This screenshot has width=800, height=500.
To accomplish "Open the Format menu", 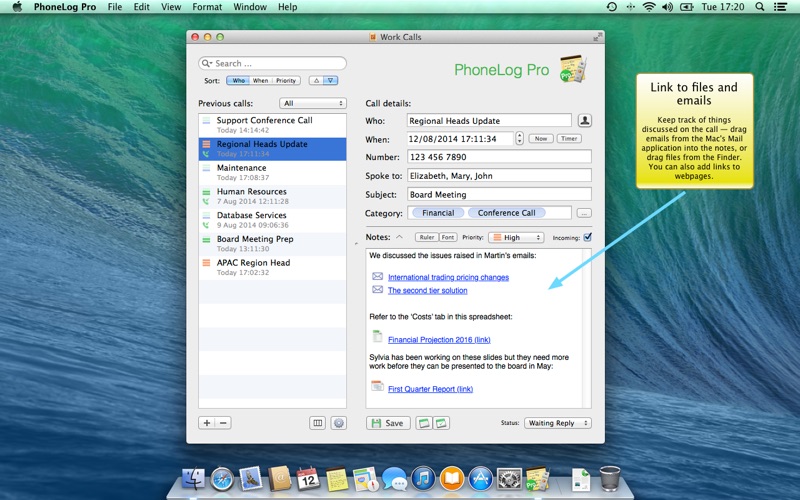I will tap(207, 7).
